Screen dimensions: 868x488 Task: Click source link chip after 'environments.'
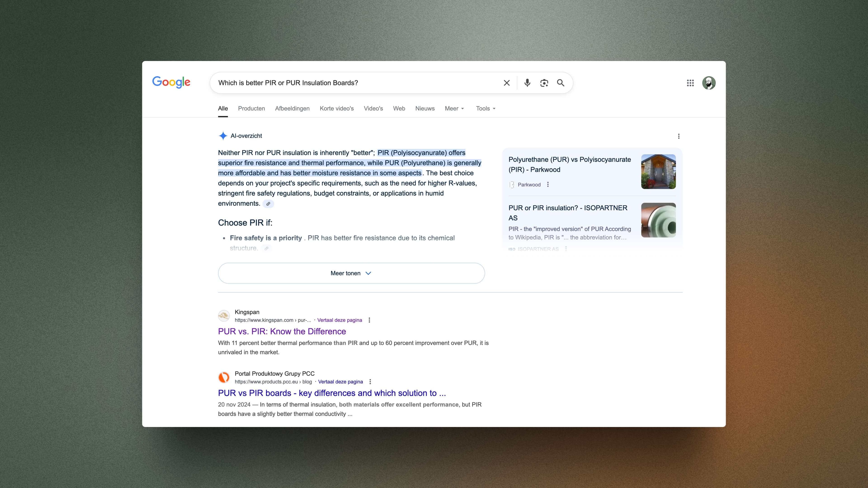(268, 204)
